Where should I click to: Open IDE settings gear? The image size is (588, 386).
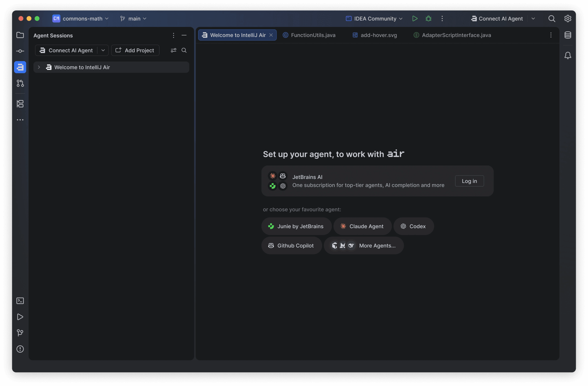click(x=568, y=19)
